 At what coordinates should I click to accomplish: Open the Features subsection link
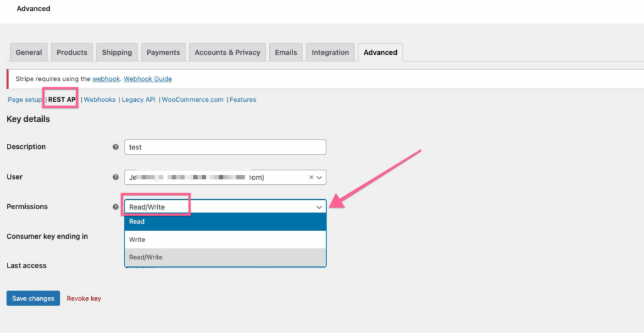pyautogui.click(x=243, y=99)
